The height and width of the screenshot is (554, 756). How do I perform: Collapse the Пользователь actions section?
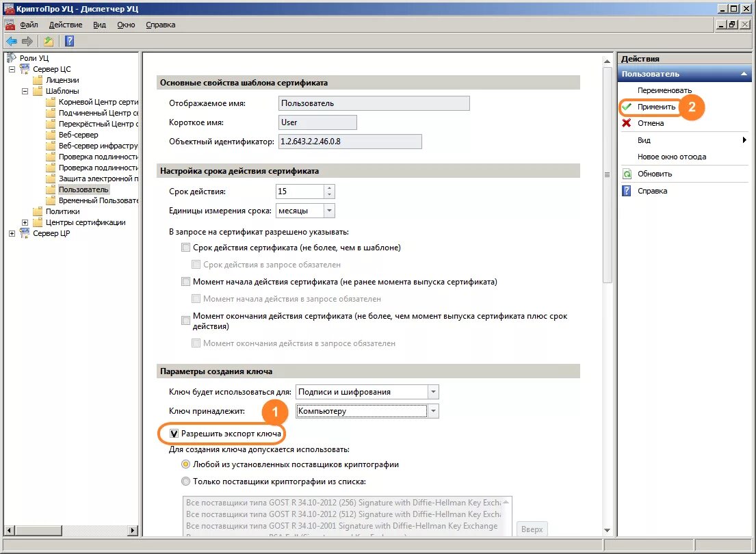(744, 74)
